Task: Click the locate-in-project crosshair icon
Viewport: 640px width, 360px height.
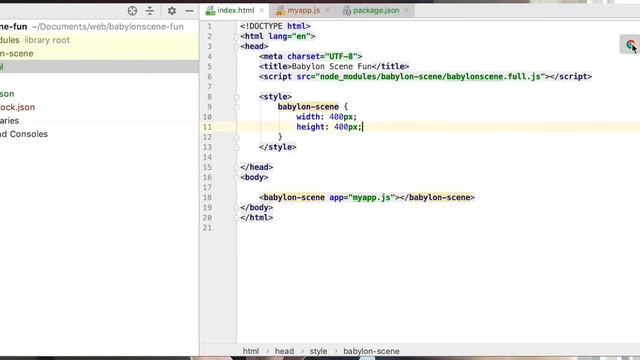Action: pos(132,11)
